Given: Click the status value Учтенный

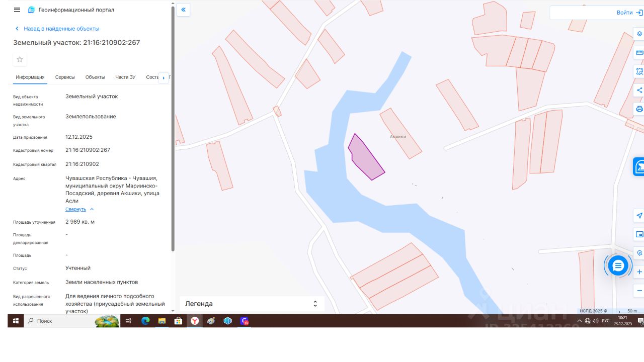Looking at the screenshot, I should [x=78, y=268].
